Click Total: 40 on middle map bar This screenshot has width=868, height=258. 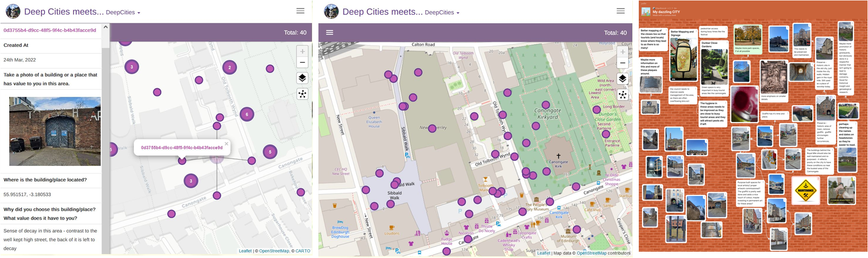(x=615, y=32)
